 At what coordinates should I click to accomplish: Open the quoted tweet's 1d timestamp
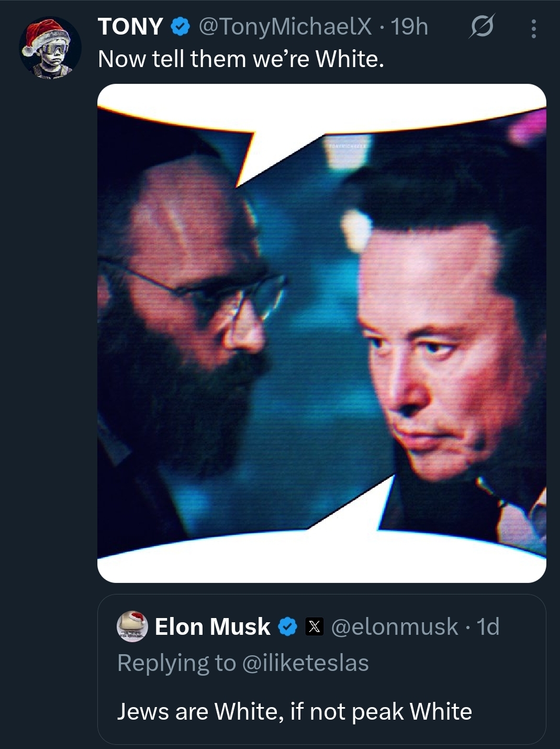(488, 626)
